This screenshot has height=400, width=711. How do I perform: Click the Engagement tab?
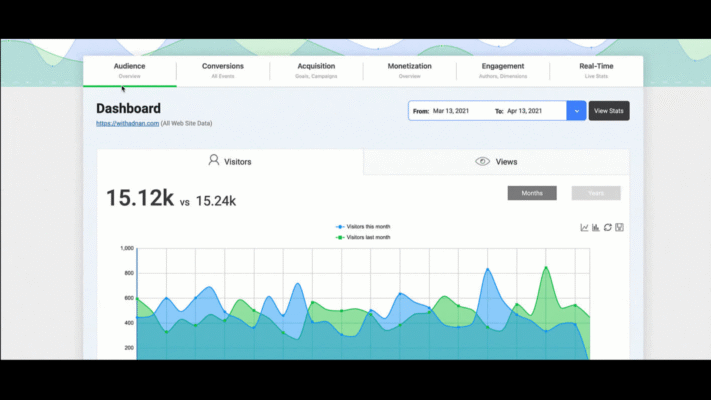[x=503, y=70]
